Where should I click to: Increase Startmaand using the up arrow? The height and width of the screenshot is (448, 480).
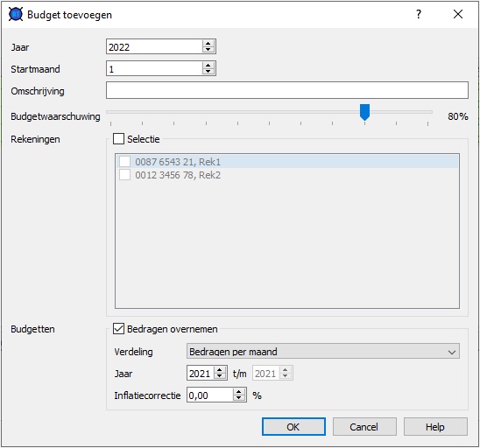tap(208, 65)
